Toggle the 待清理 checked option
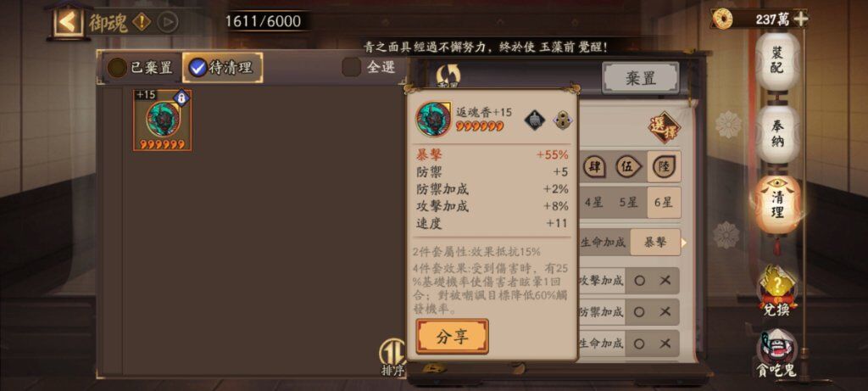Image resolution: width=868 pixels, height=391 pixels. (x=222, y=68)
